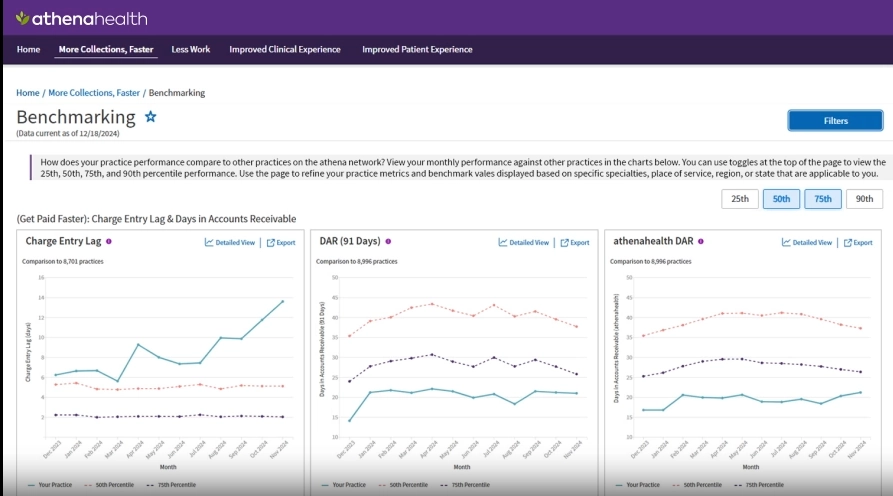Select More Collections, Faster nav item
This screenshot has height=496, width=893.
(x=106, y=50)
